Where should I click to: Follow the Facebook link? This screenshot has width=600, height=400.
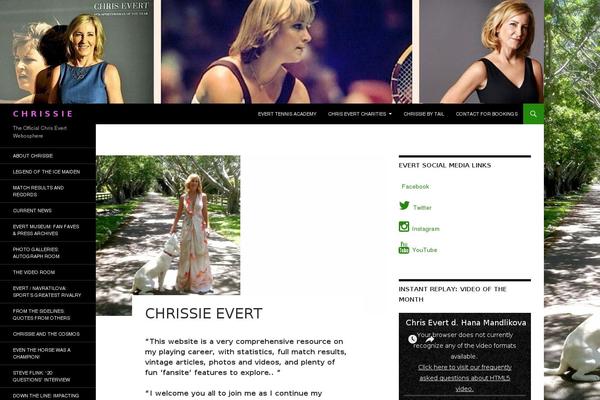(415, 186)
